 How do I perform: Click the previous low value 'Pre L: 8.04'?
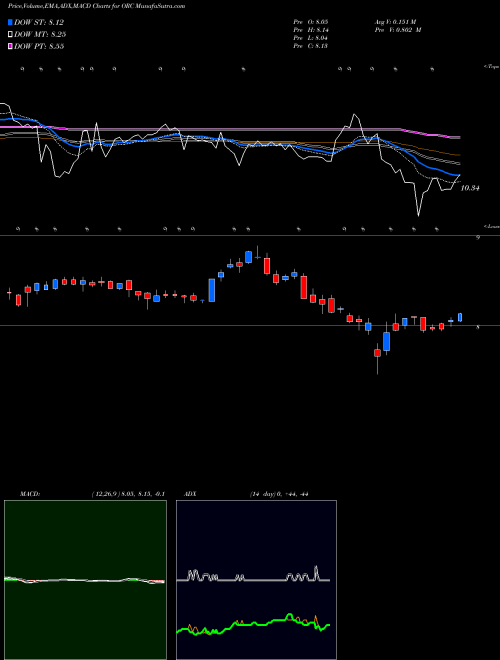point(311,38)
